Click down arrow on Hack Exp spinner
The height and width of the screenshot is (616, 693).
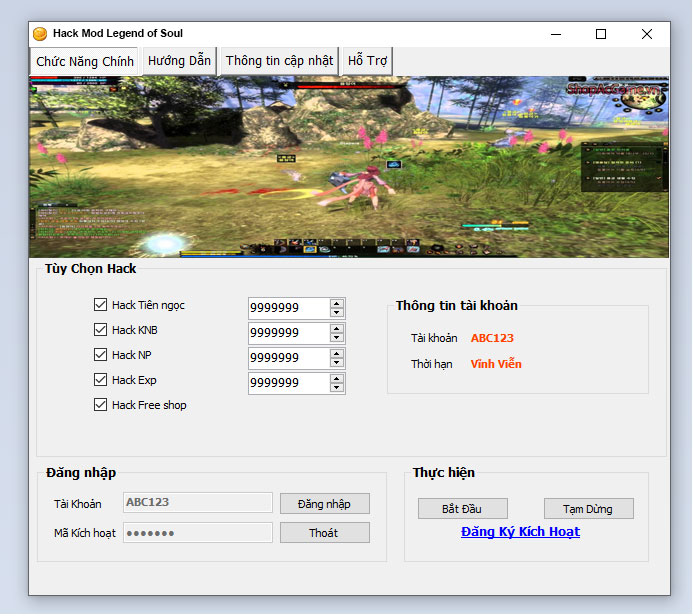(x=337, y=388)
